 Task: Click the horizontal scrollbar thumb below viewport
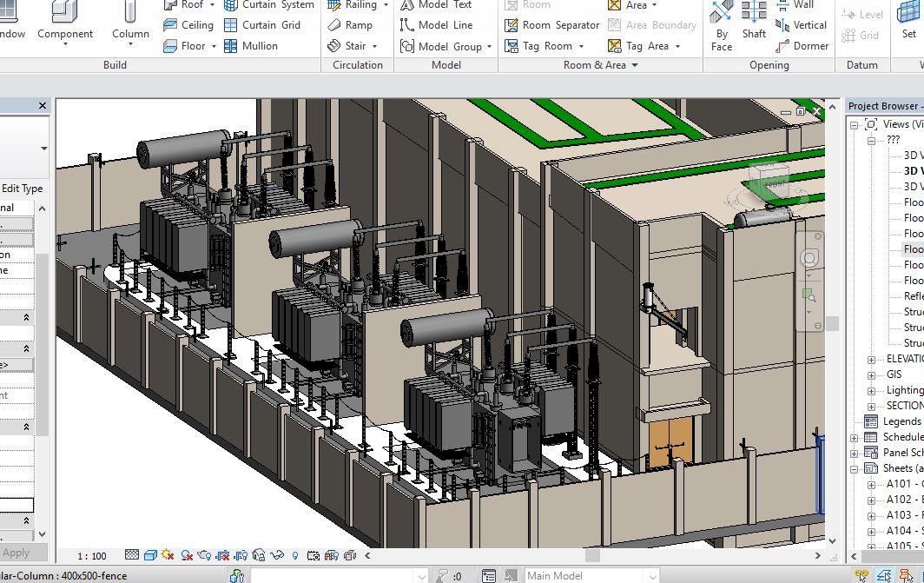[x=592, y=555]
